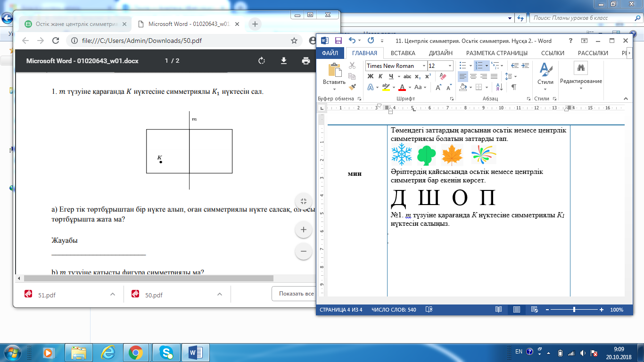Open the ДИЗАЙН ribbon tab
This screenshot has width=644, height=362.
[x=440, y=53]
